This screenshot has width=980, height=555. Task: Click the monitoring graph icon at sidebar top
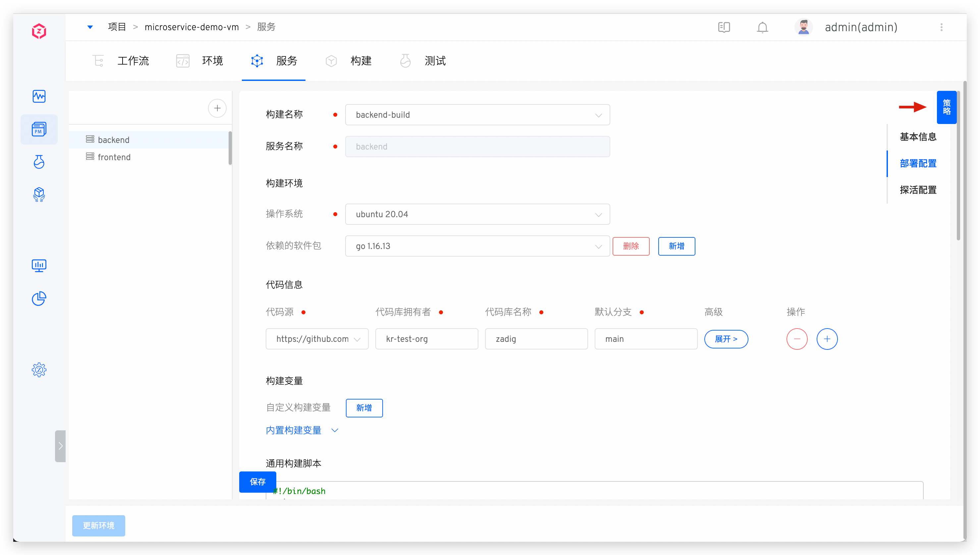[39, 96]
